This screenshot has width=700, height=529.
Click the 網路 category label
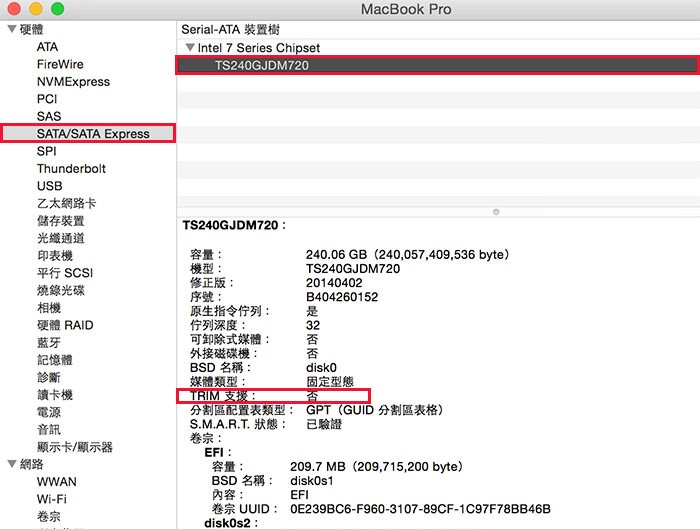click(x=31, y=464)
